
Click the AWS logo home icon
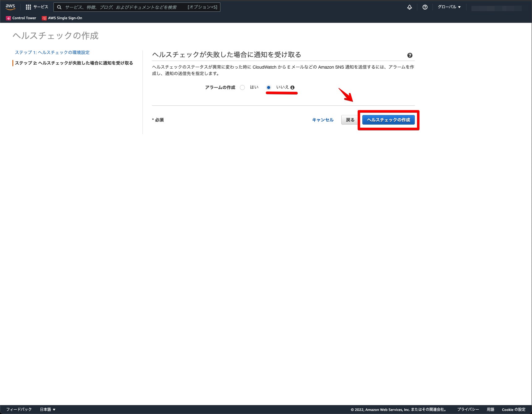pos(10,7)
